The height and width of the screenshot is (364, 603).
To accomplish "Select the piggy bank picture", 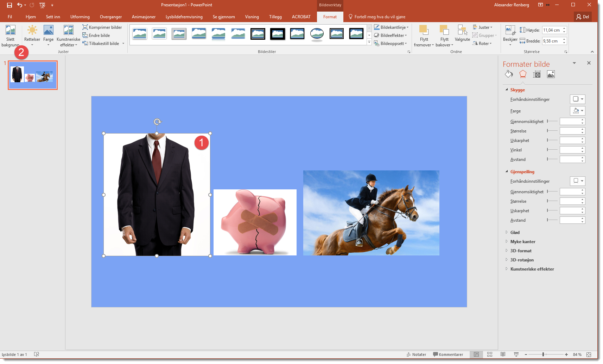I will (255, 222).
